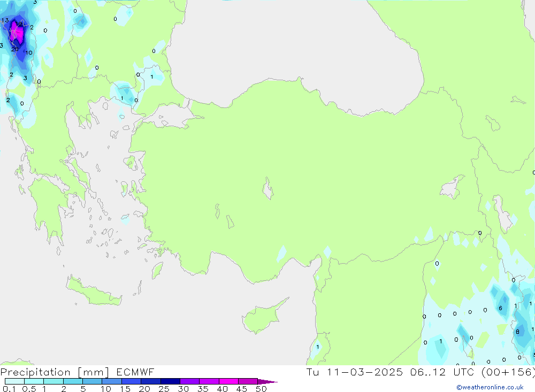Viewport: 535px width, 392px height.
Task: Click the 'ECMWF' model label
Action: pyautogui.click(x=135, y=372)
